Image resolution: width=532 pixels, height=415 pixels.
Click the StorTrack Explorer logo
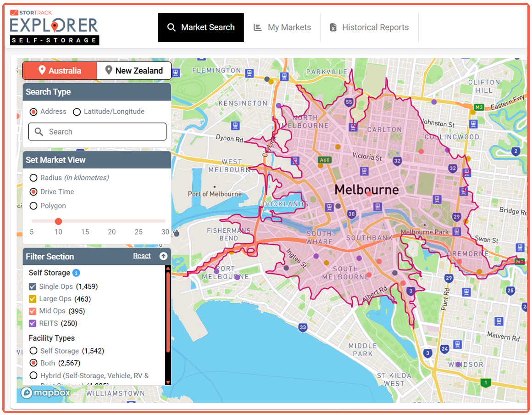coord(54,27)
